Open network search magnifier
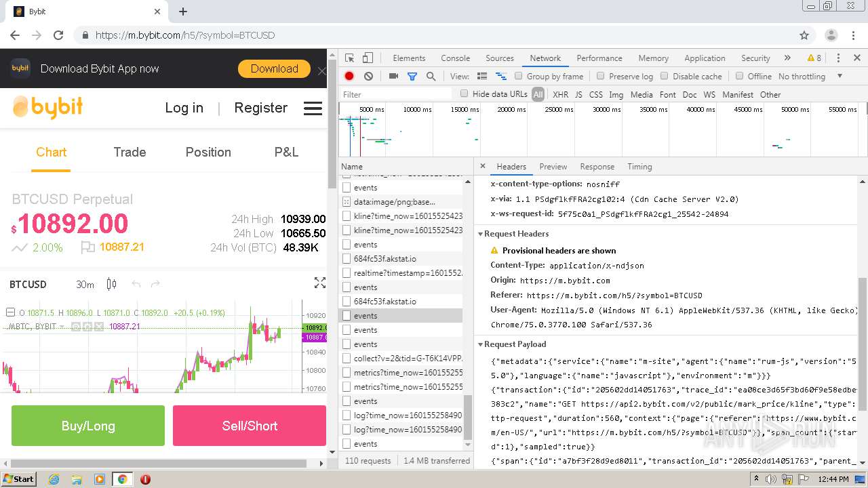The height and width of the screenshot is (488, 868). point(431,77)
